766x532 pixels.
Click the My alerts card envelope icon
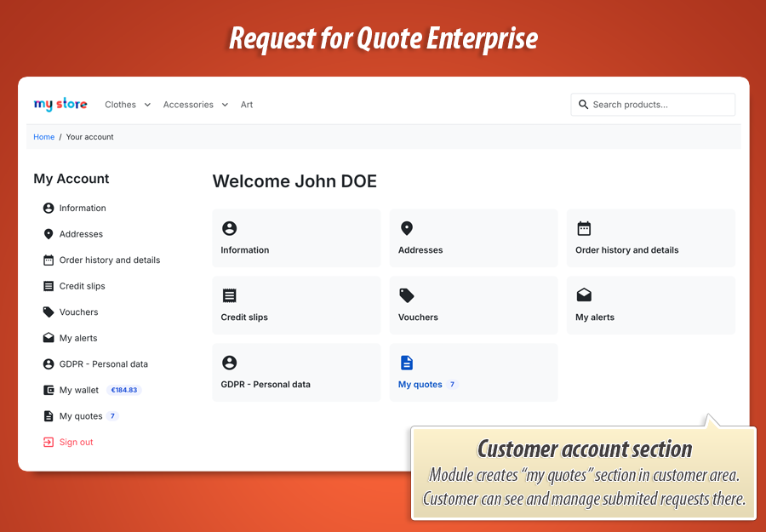point(584,295)
